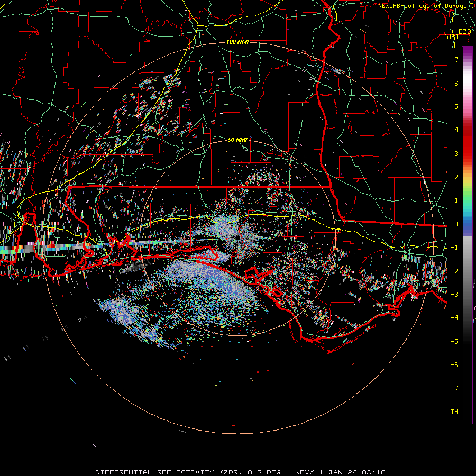Select the -5 dB scale label
The width and height of the screenshot is (476, 476).
(454, 341)
